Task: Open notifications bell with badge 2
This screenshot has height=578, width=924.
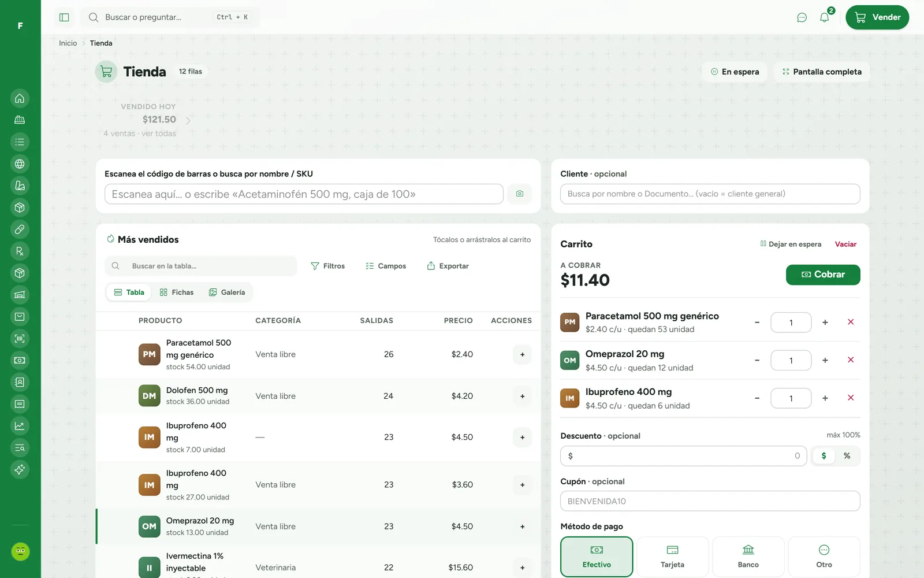Action: [x=825, y=17]
